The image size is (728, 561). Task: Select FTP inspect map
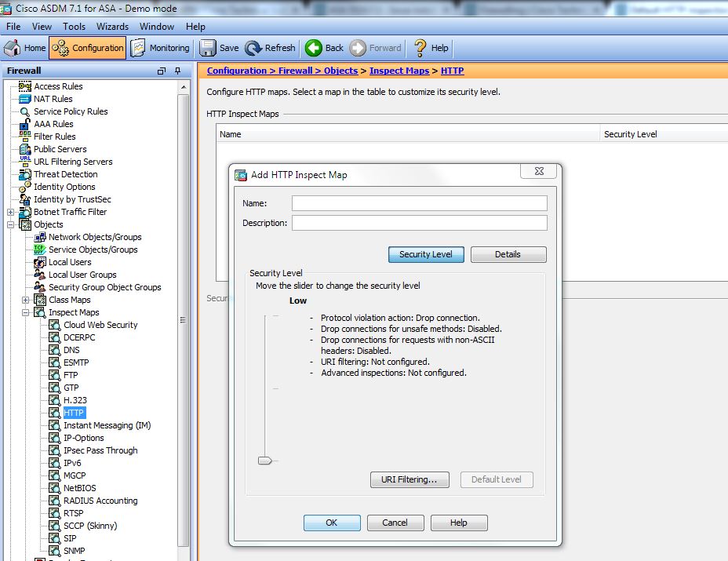click(x=71, y=375)
